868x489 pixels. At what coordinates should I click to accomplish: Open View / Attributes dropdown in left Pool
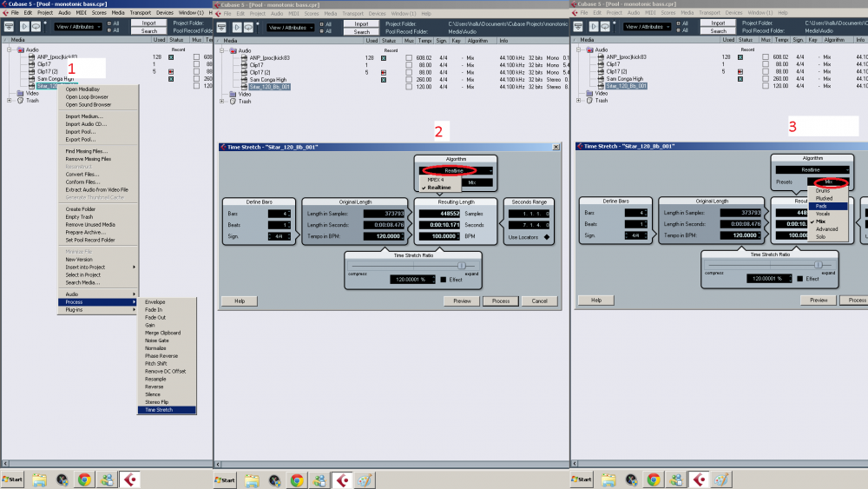(78, 27)
